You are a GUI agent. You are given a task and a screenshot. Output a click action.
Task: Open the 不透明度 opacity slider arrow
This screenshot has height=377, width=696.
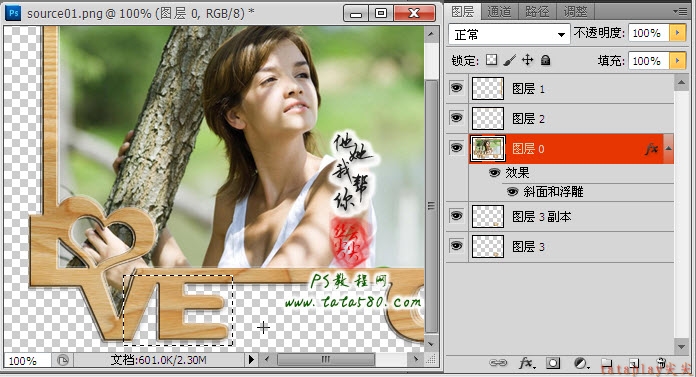click(x=678, y=33)
